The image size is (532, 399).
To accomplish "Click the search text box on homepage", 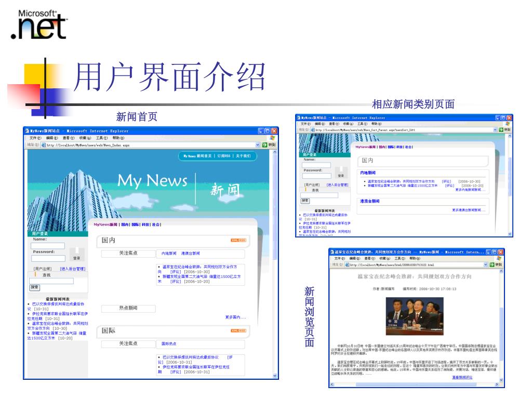I will click(51, 281).
